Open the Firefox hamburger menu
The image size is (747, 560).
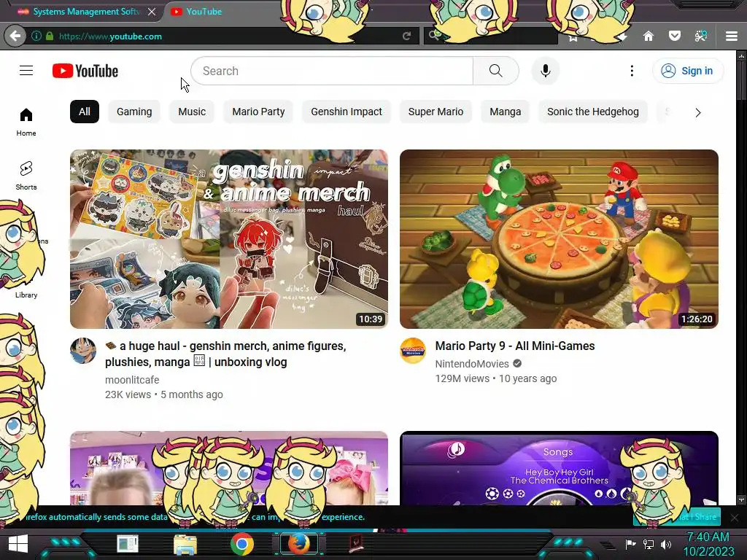(732, 36)
